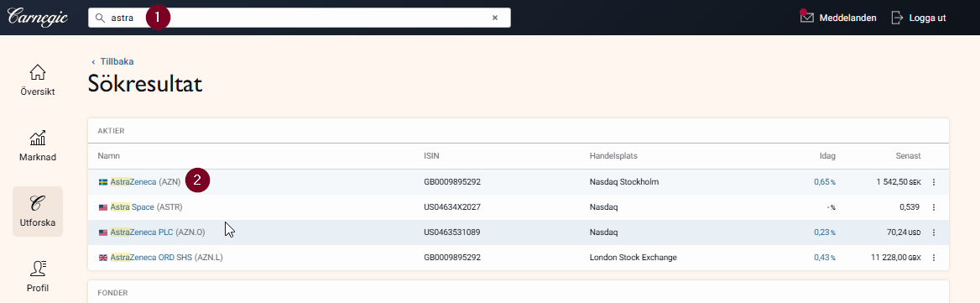
Task: Open Utforska in the sidebar
Action: coord(38,212)
